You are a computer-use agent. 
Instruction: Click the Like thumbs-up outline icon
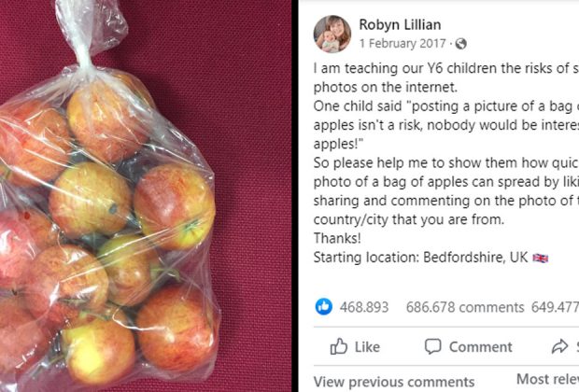click(339, 346)
